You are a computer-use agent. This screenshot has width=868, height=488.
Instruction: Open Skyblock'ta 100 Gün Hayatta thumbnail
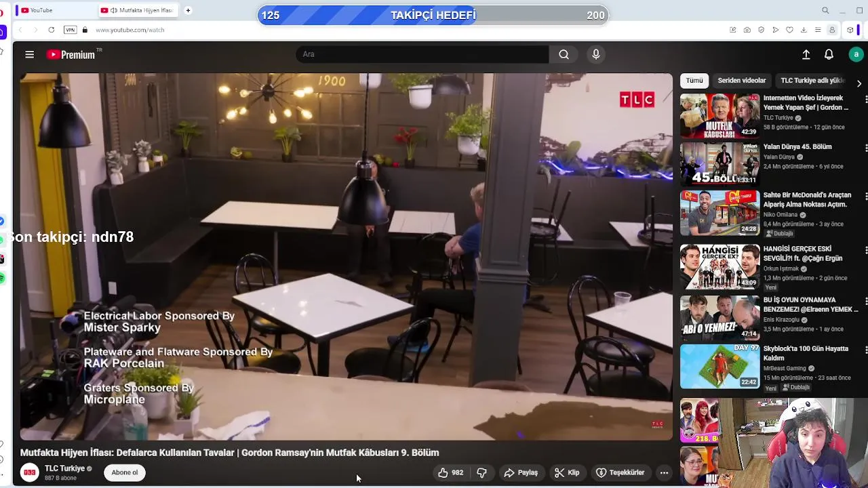point(719,367)
